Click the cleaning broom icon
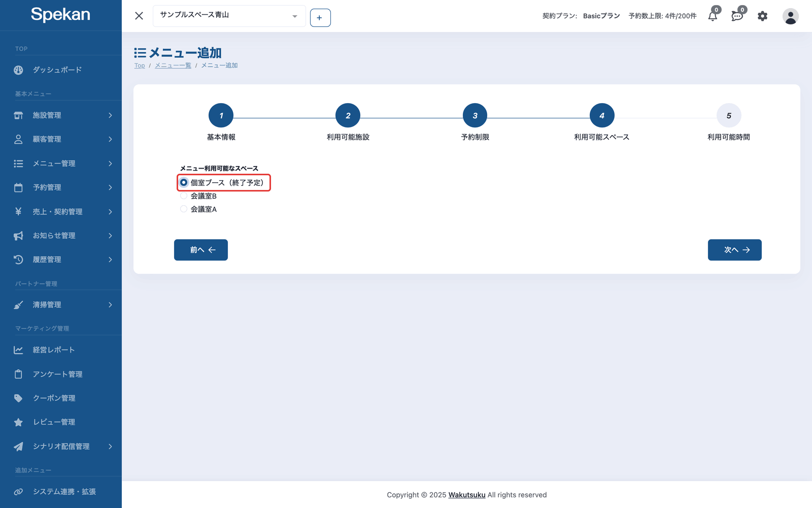The height and width of the screenshot is (508, 812). coord(18,305)
